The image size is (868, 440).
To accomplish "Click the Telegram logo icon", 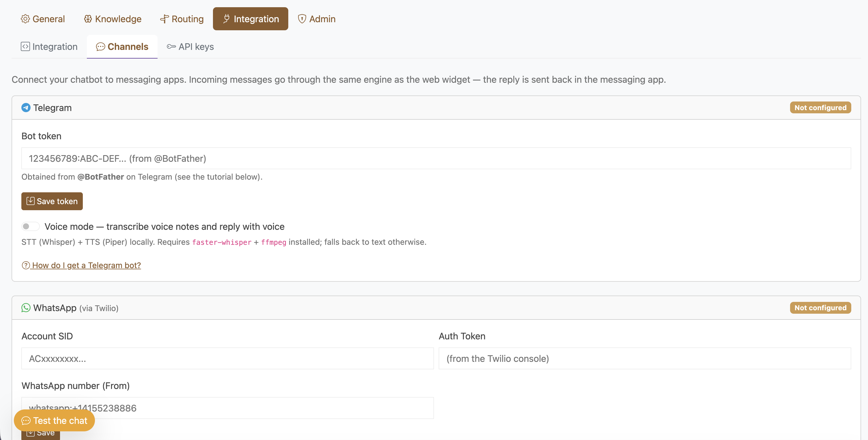I will tap(26, 107).
